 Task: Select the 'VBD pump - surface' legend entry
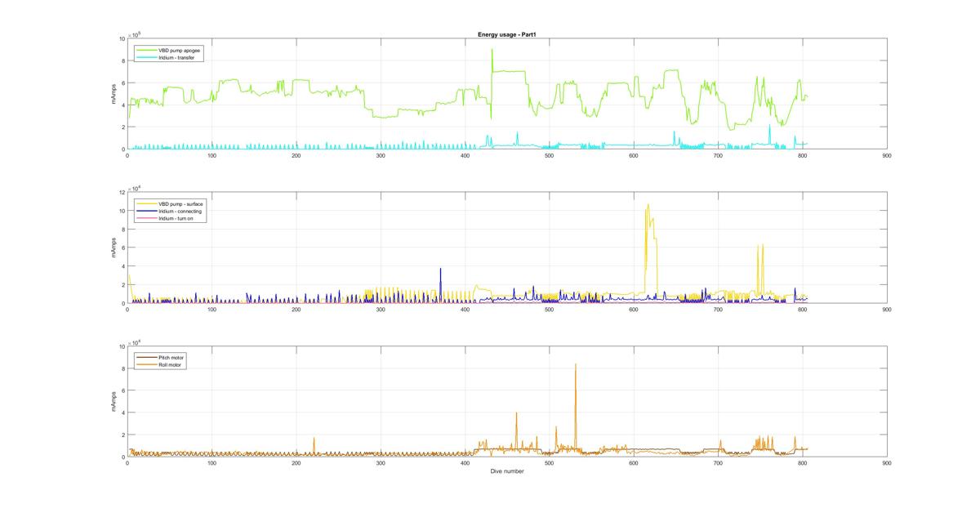coord(169,204)
